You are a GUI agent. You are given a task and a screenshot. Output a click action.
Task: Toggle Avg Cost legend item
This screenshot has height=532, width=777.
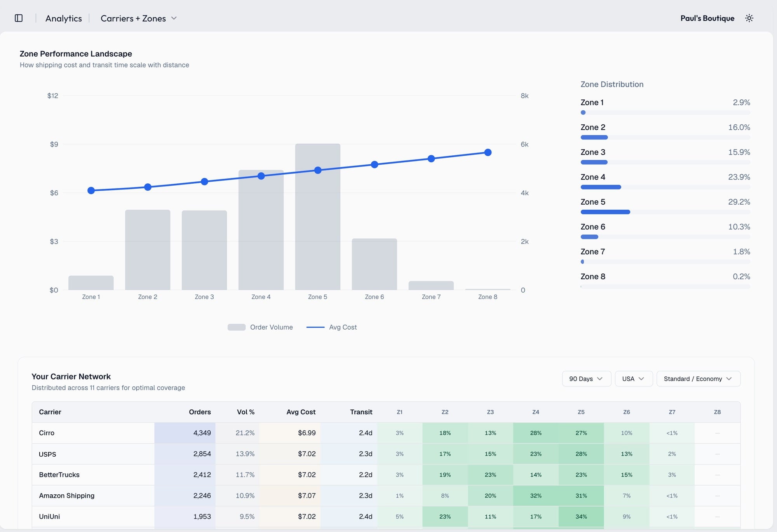(331, 327)
